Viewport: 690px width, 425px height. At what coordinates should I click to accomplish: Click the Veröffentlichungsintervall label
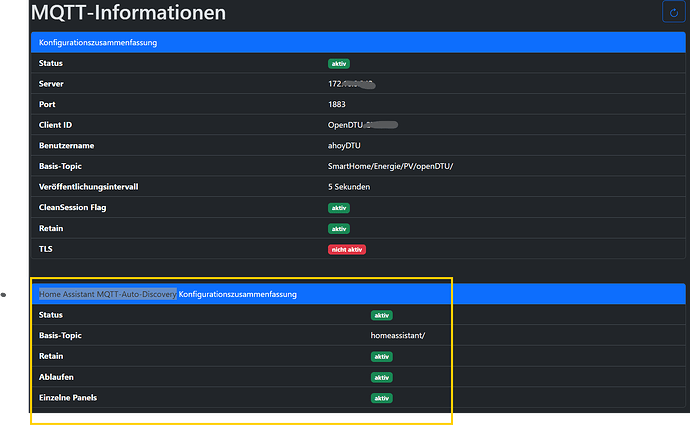click(x=88, y=187)
